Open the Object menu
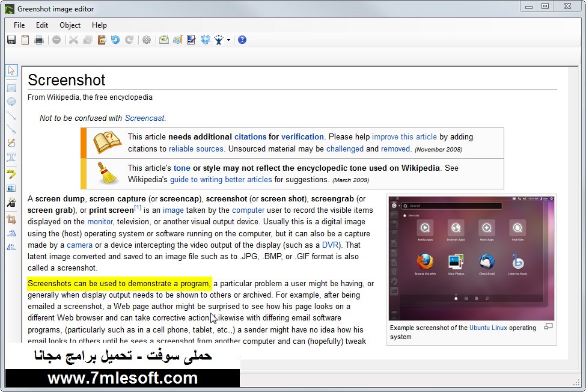Screen dimensions: 586x392 pyautogui.click(x=70, y=25)
